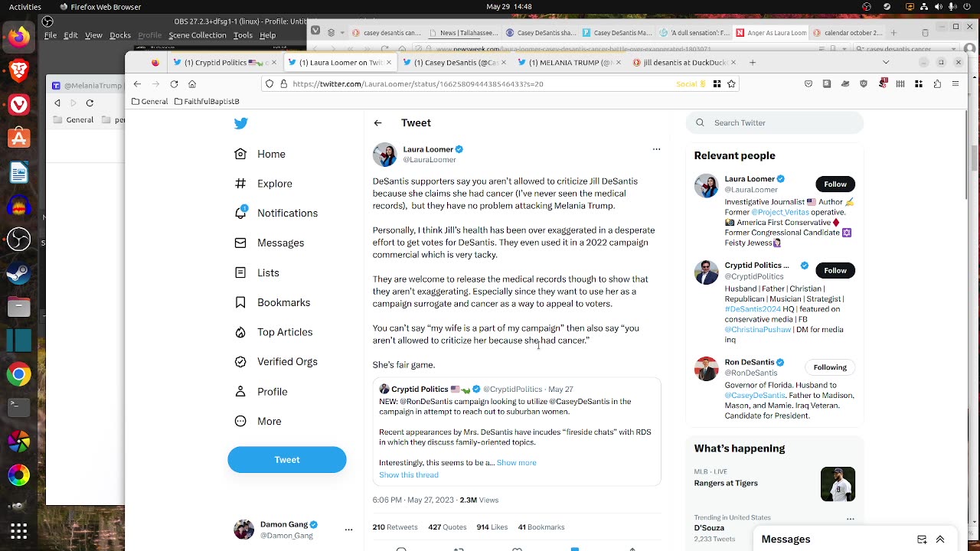This screenshot has width=980, height=551.
Task: Open a new Firefox tab
Action: [753, 63]
